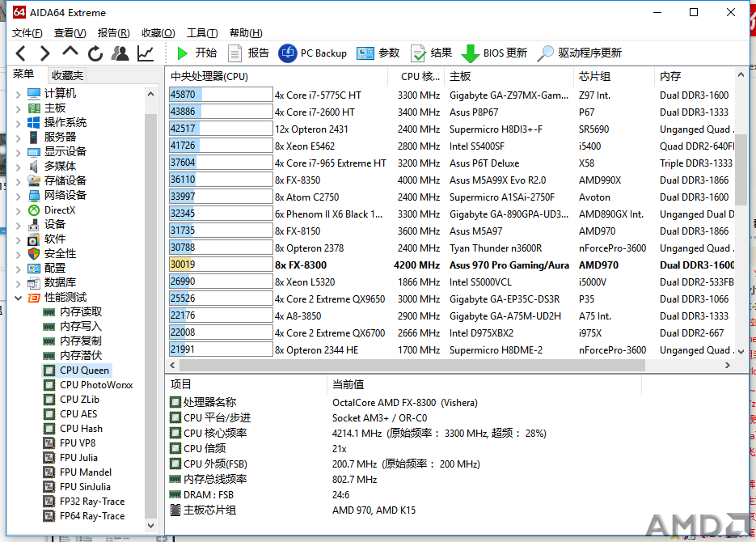The image size is (756, 542).
Task: Open the line graph icon in toolbar
Action: point(145,53)
